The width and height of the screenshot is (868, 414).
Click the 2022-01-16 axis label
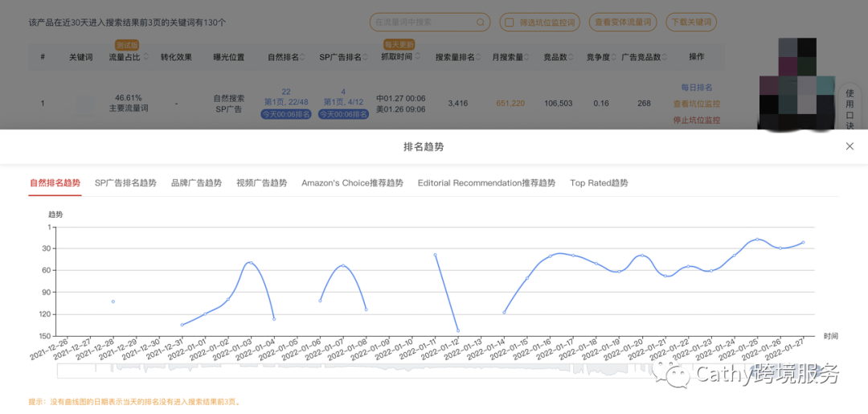click(x=534, y=349)
